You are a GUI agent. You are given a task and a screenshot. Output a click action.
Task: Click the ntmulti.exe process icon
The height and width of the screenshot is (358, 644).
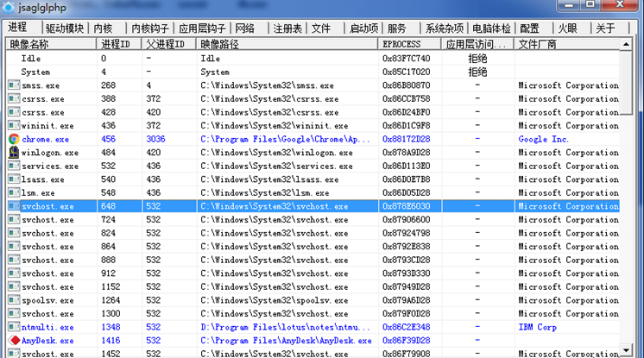pos(14,327)
